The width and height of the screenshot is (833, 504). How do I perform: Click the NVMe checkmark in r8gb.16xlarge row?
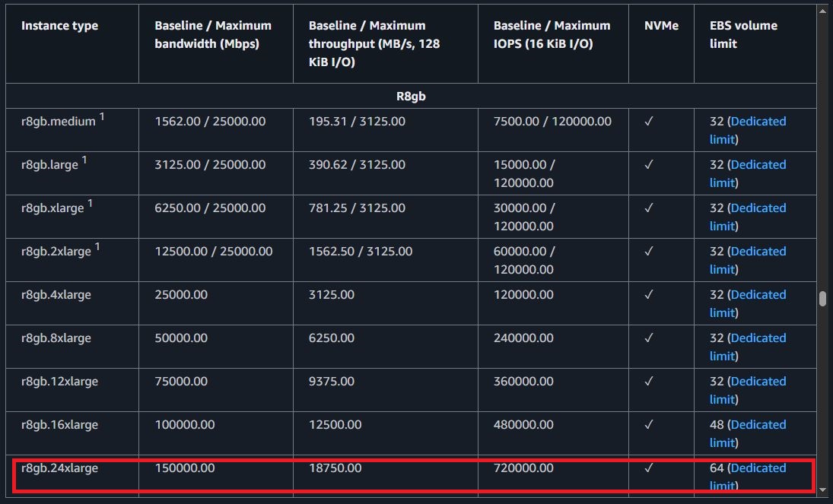pyautogui.click(x=649, y=425)
